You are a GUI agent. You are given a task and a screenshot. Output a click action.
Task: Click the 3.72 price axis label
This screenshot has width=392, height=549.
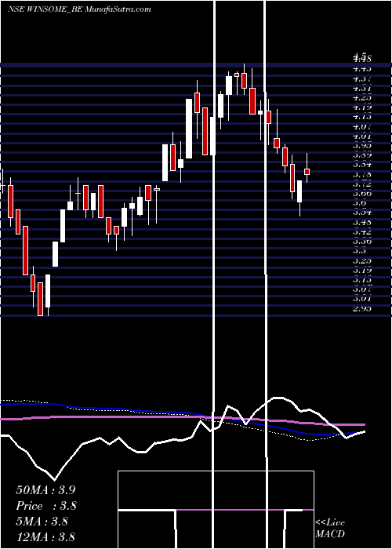tap(362, 184)
